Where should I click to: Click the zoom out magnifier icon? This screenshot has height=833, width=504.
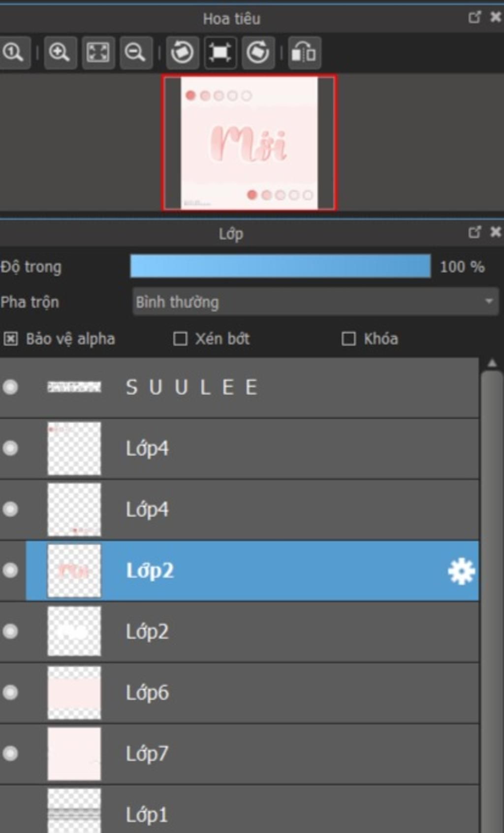(135, 52)
